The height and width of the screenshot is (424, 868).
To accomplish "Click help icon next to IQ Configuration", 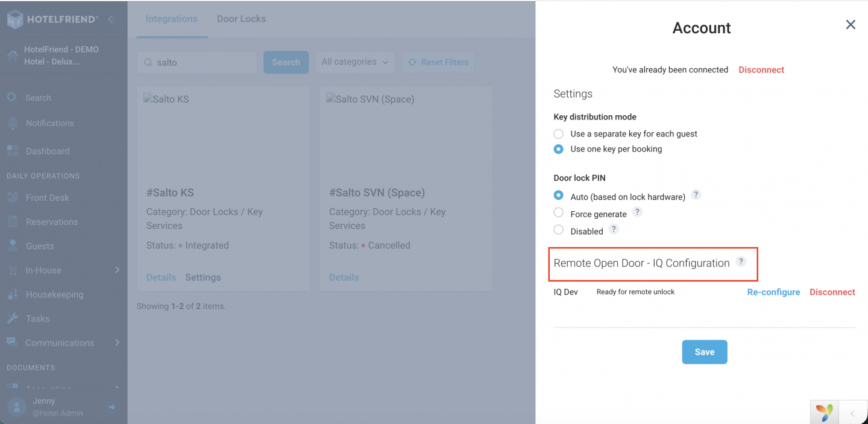I will (x=741, y=262).
